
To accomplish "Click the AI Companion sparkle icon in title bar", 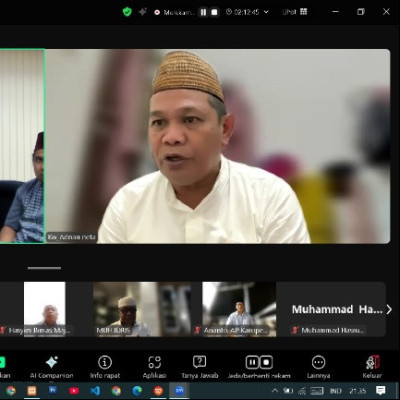I will pos(143,12).
